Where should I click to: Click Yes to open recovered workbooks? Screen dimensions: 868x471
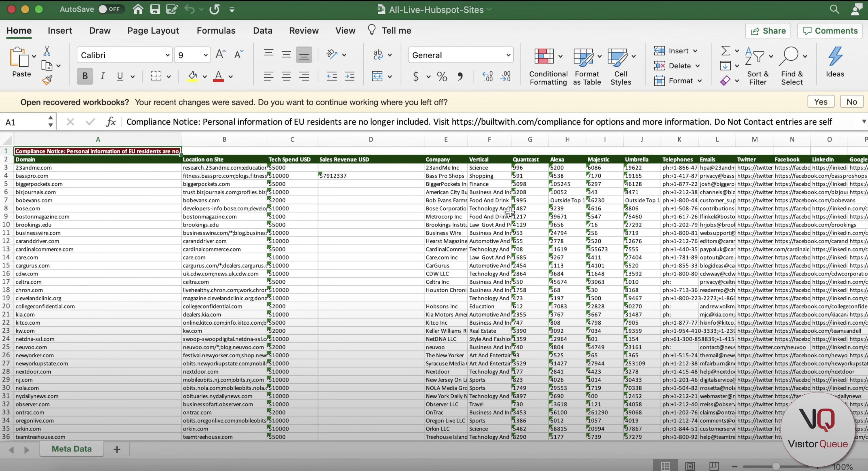[821, 102]
